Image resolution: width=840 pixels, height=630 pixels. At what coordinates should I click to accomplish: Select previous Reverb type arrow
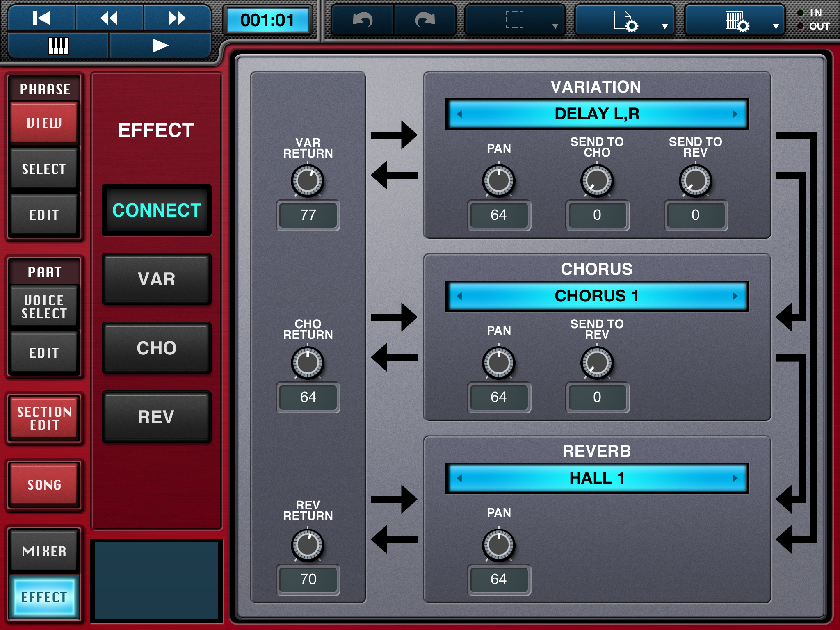click(459, 478)
